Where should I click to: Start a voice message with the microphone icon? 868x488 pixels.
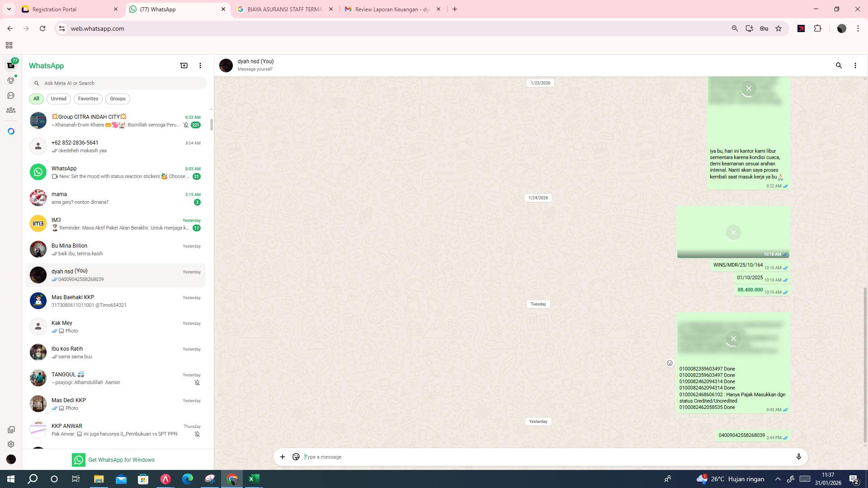click(x=799, y=457)
